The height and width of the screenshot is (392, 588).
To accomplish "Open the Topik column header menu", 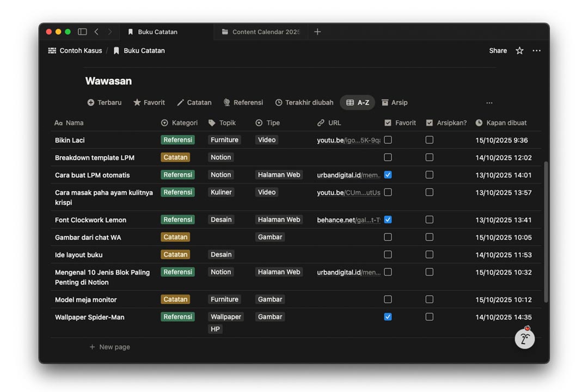I will coord(222,123).
